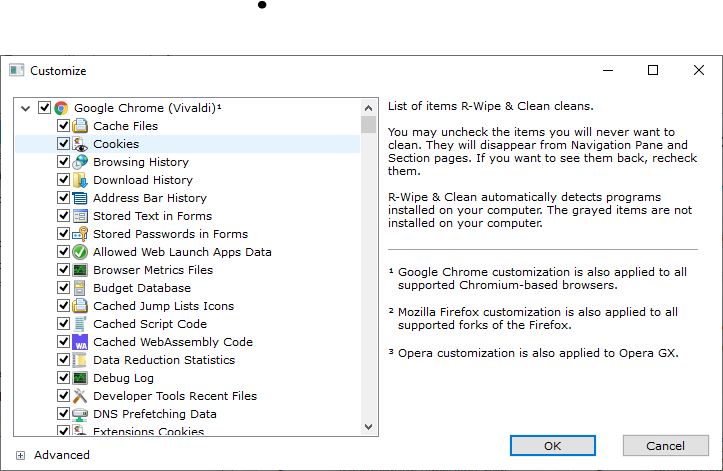Select the Stored Passwords in Forms text
Viewport: 723px width, 471px height.
point(170,234)
